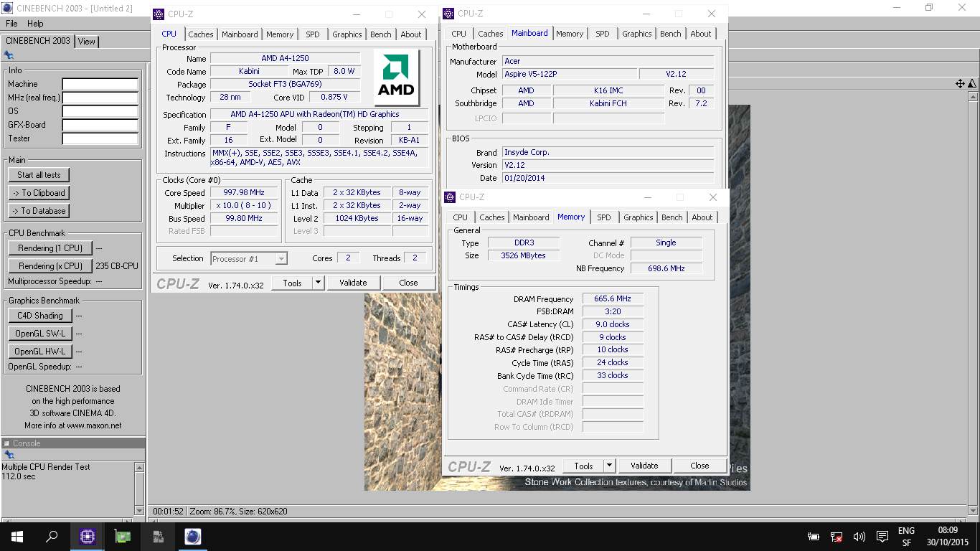Open the network tray icon
This screenshot has height=551, width=980.
(837, 537)
